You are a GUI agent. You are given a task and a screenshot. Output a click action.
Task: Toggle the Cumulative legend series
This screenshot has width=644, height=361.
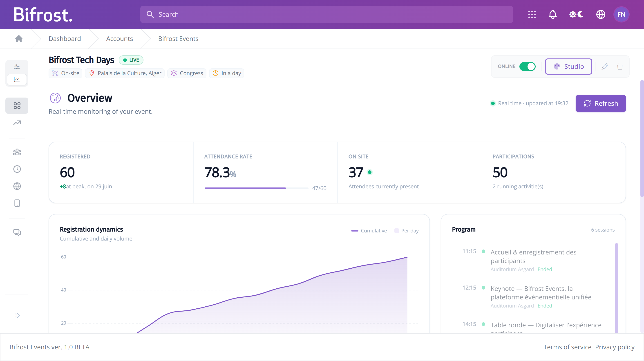coord(369,231)
